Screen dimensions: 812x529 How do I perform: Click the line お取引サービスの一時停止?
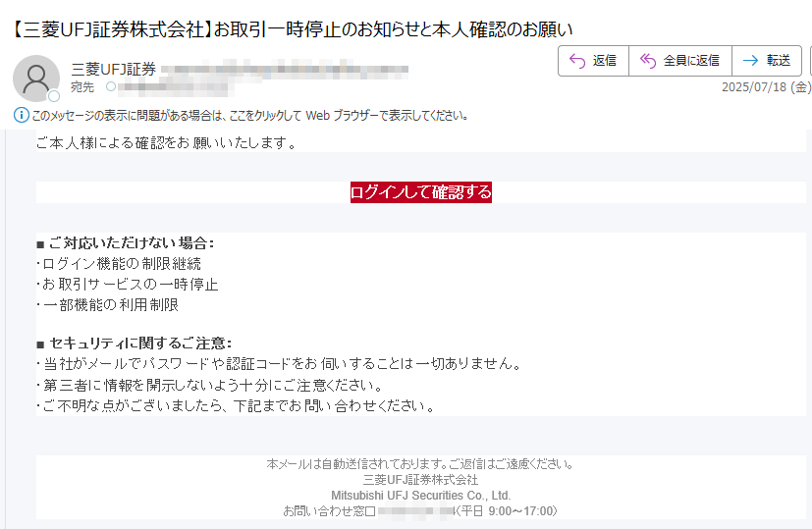[128, 285]
